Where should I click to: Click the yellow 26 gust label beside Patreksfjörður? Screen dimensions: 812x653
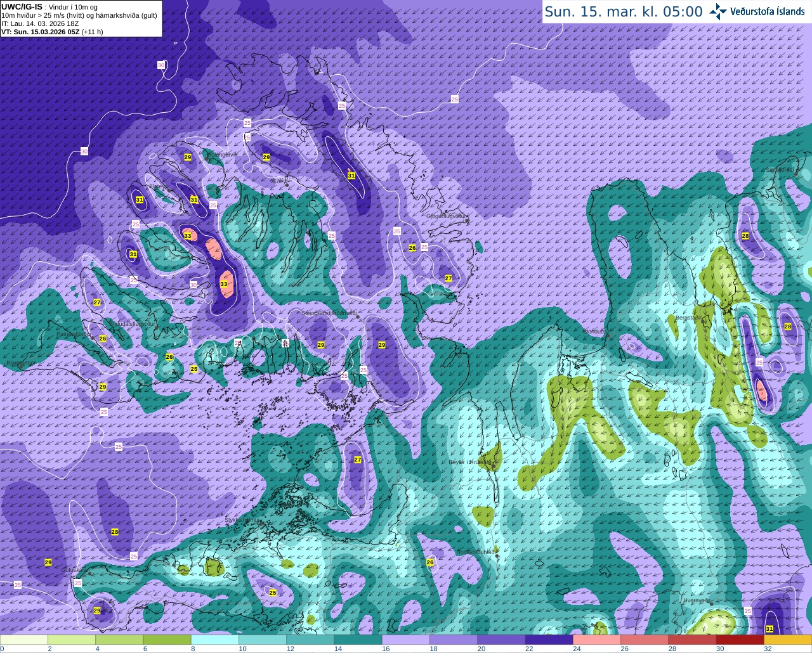[x=103, y=339]
